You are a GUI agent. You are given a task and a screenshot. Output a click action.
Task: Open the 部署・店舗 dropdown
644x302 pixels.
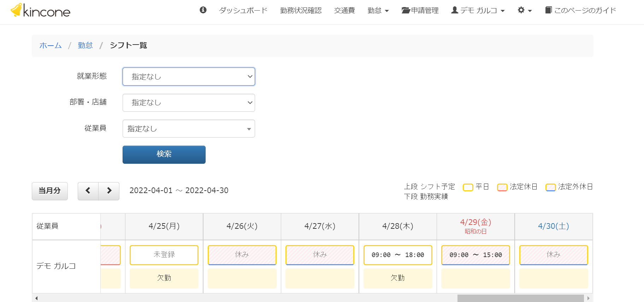click(189, 103)
